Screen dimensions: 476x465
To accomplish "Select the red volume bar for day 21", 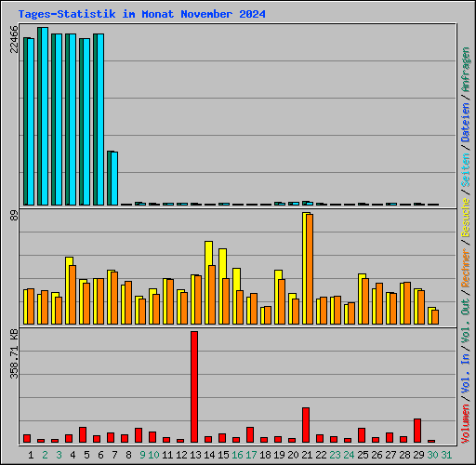I will pyautogui.click(x=306, y=425).
